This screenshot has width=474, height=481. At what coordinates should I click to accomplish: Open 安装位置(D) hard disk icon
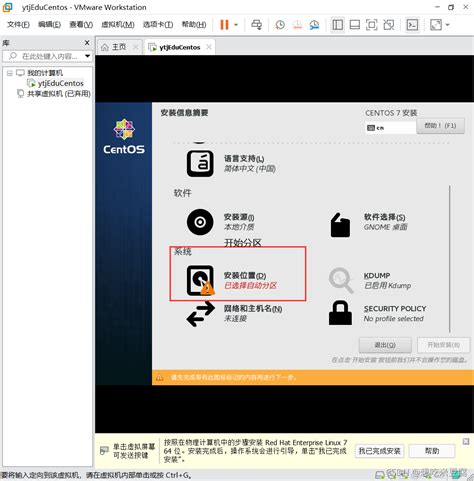201,280
